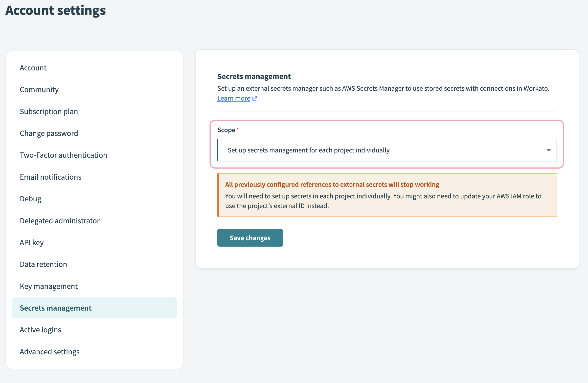Open Active logins settings page
The height and width of the screenshot is (383, 588).
tap(40, 329)
